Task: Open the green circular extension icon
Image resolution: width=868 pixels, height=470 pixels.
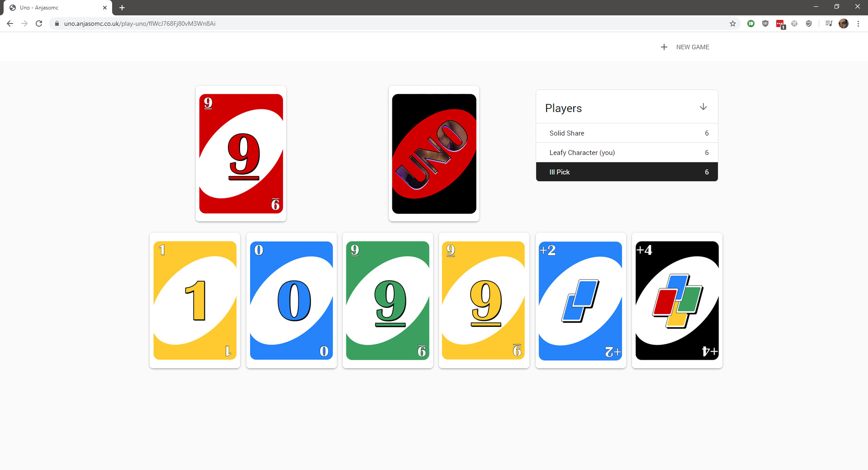Action: click(751, 23)
